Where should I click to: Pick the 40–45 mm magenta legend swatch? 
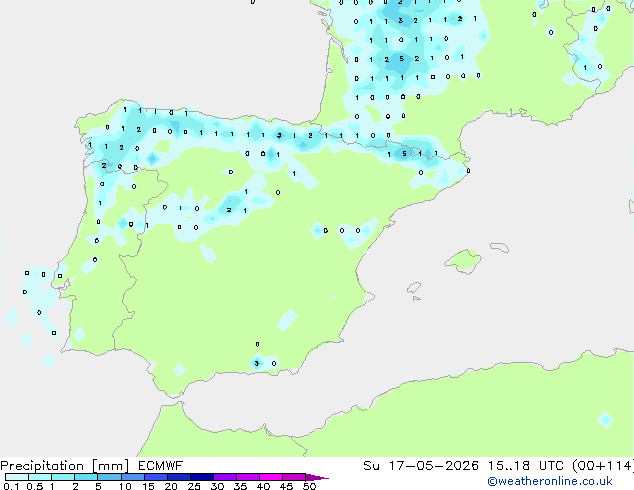[271, 477]
